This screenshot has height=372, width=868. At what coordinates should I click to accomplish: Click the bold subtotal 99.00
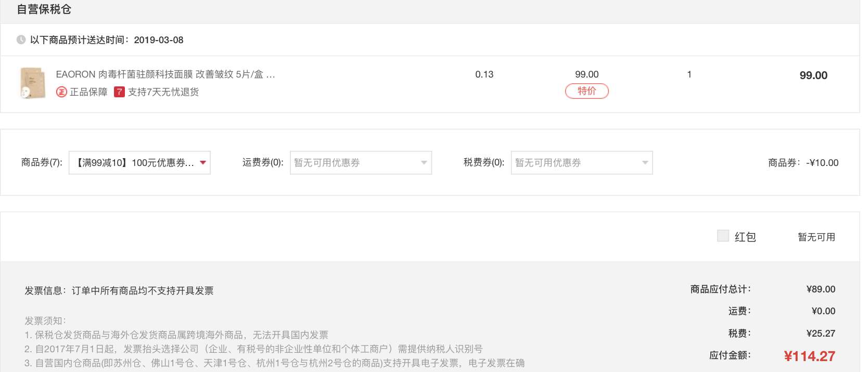click(813, 75)
